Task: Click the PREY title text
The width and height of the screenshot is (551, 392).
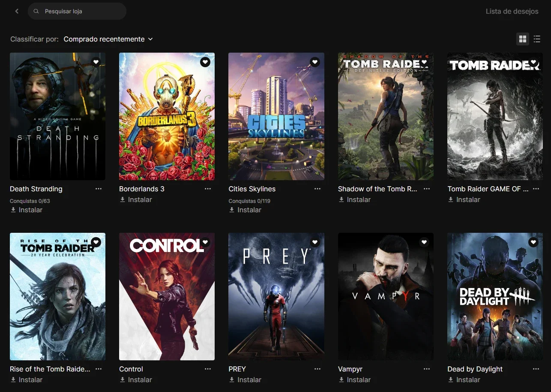Action: tap(237, 369)
